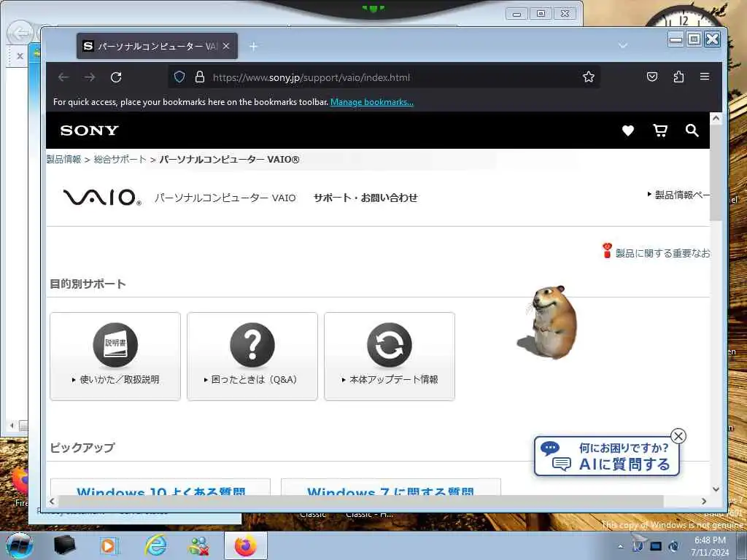Open black box taskbar icon
Screen dimensions: 747x560
tap(64, 546)
